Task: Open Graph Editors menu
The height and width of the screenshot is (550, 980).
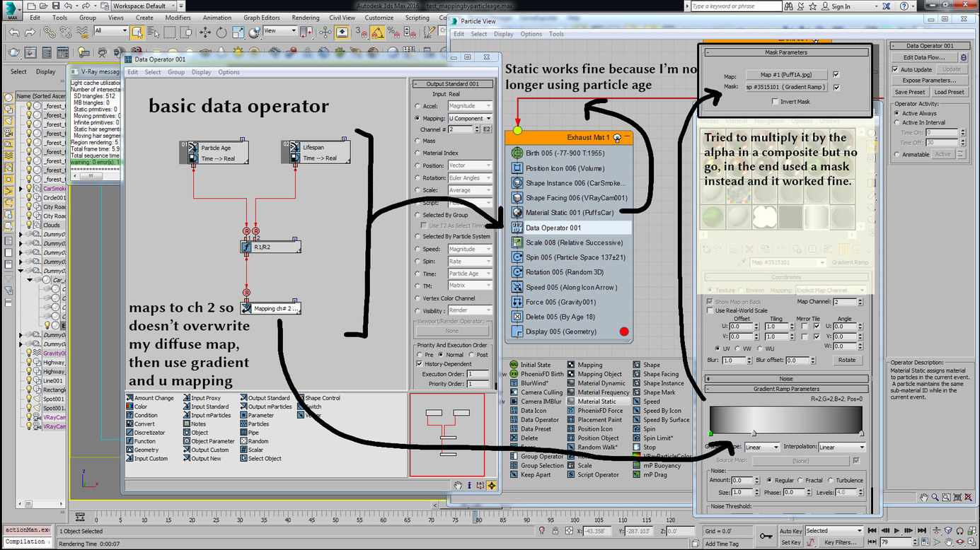Action: tap(261, 18)
